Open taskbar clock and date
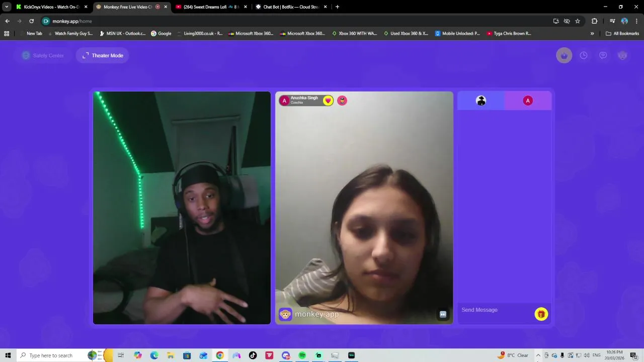 pyautogui.click(x=614, y=355)
